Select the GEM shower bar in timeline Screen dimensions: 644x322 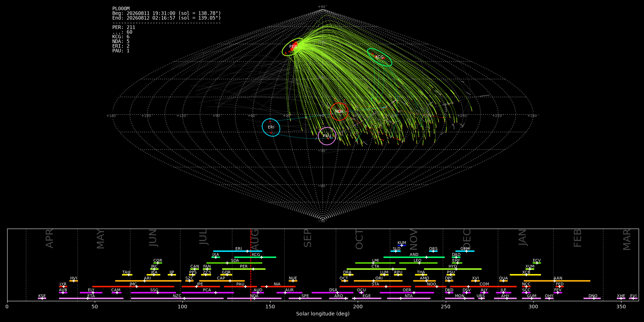pos(465,251)
